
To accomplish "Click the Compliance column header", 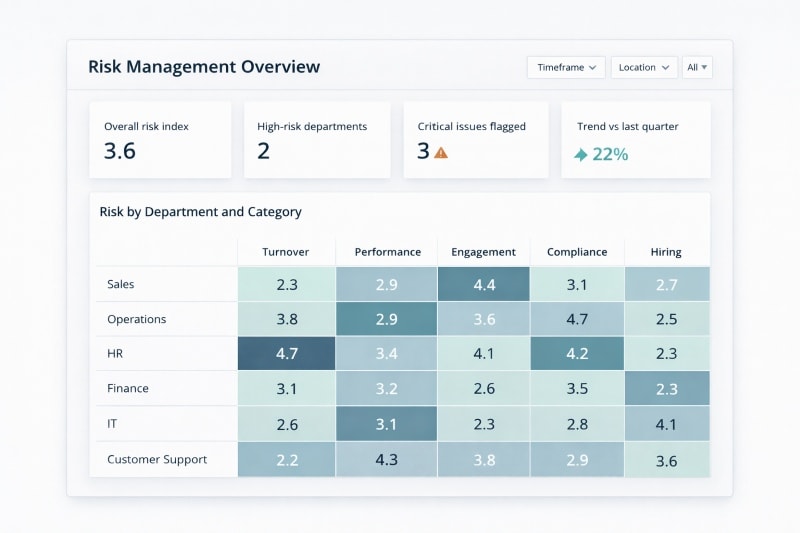I will coord(577,252).
